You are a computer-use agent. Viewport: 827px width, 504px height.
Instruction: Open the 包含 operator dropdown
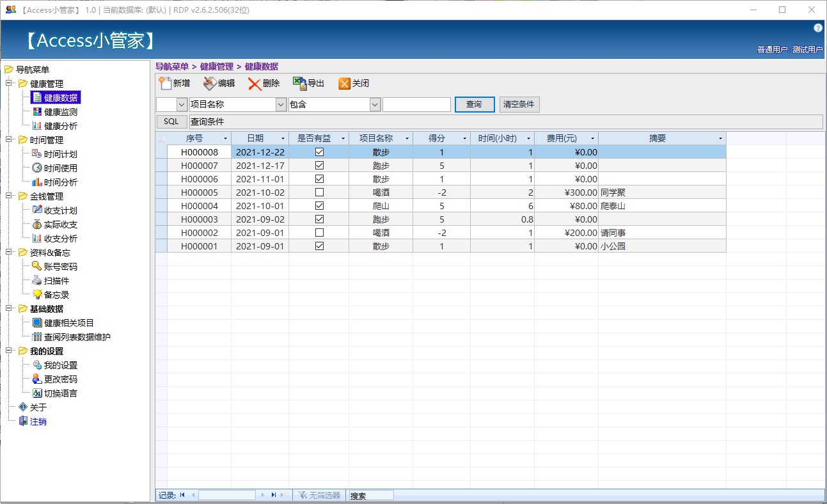pos(375,104)
